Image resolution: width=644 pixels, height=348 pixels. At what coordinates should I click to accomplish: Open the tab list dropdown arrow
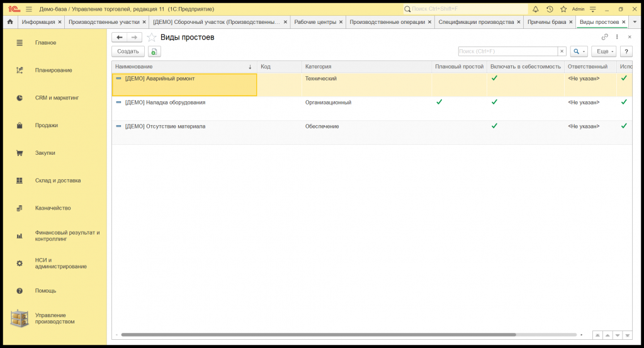coord(635,22)
